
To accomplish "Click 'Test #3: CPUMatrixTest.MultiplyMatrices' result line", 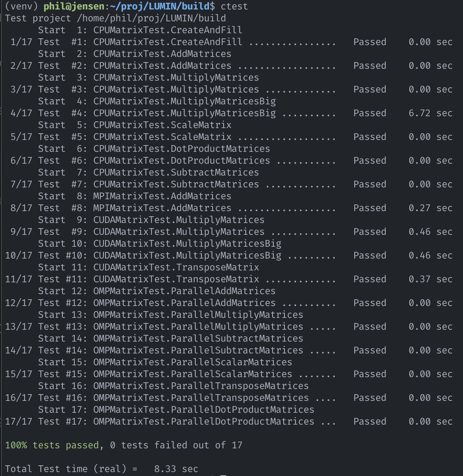I will pos(231,89).
